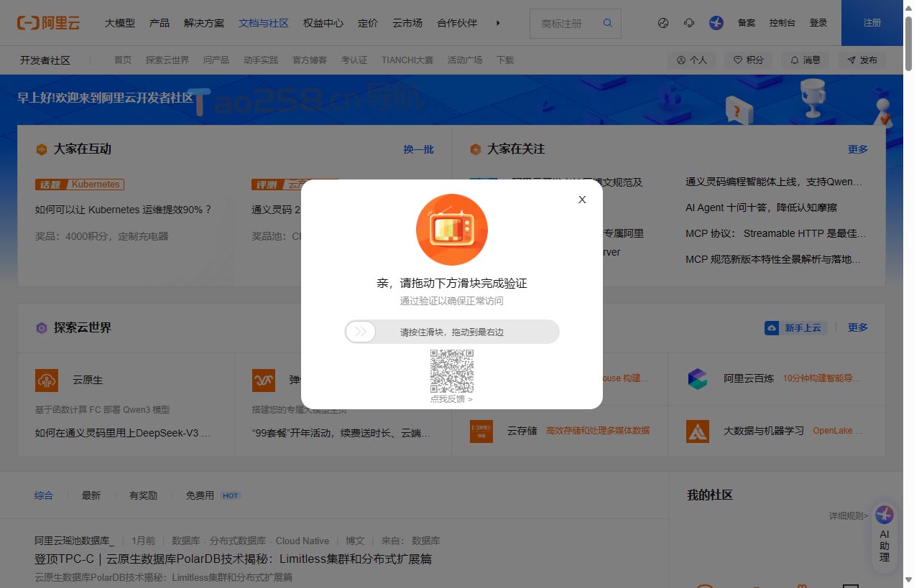Image resolution: width=914 pixels, height=588 pixels.
Task: Click 登录 login link
Action: tap(818, 23)
